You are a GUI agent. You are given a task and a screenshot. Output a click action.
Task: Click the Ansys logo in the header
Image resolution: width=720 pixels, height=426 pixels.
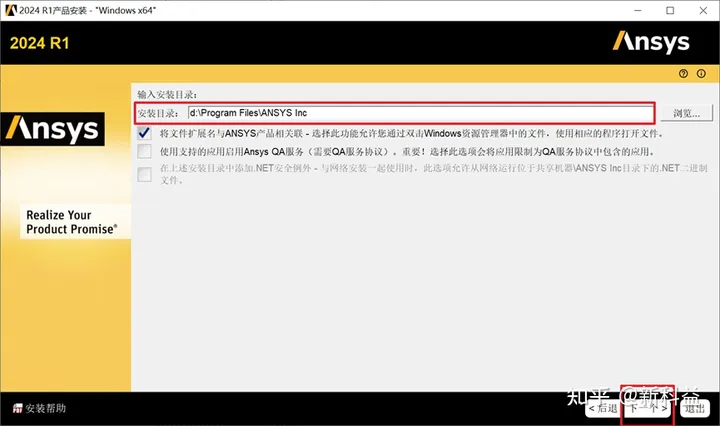[x=651, y=42]
